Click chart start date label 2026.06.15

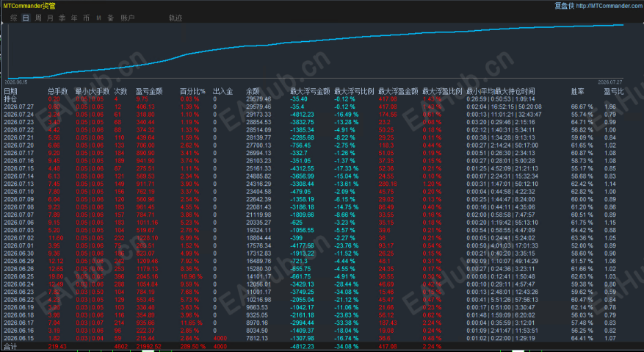point(18,82)
